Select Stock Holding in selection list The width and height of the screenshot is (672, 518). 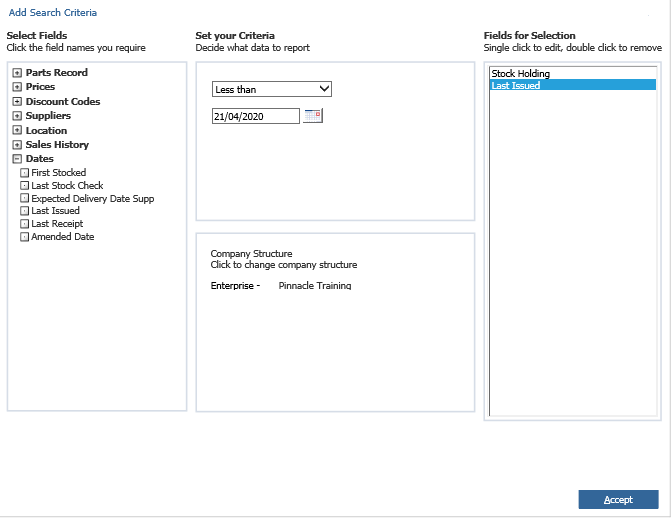pyautogui.click(x=573, y=74)
